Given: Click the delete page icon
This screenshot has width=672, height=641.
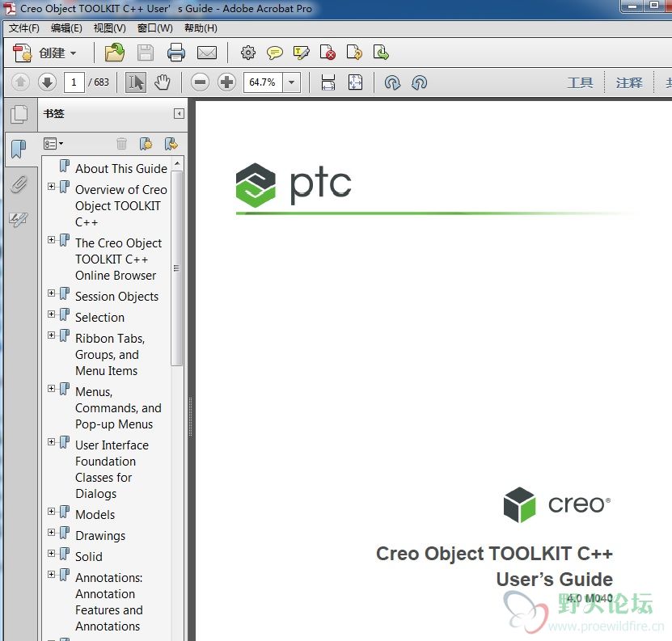Looking at the screenshot, I should 328,53.
